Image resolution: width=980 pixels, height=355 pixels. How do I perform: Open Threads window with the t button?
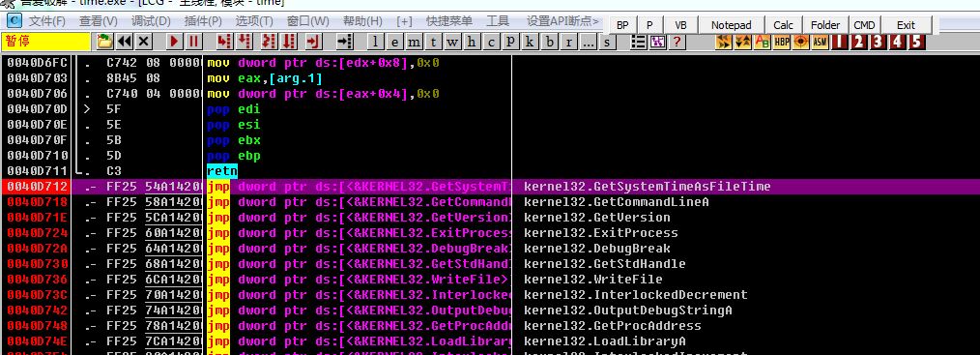(433, 42)
